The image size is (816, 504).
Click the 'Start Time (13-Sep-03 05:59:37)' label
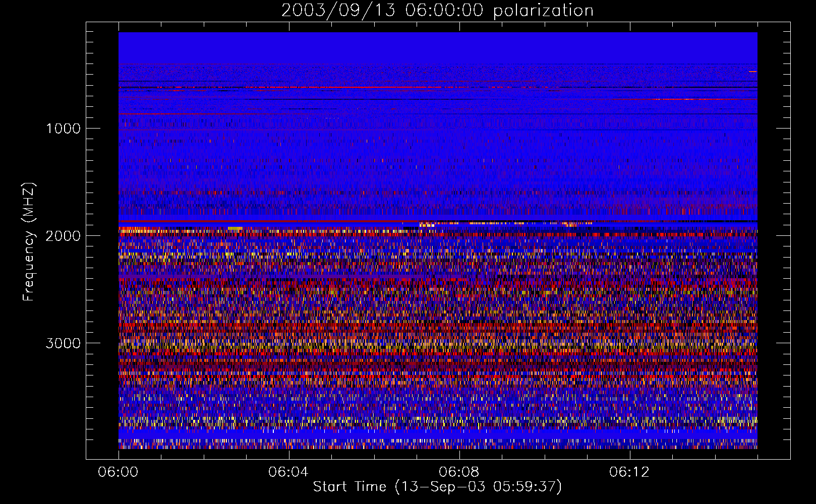click(x=437, y=487)
